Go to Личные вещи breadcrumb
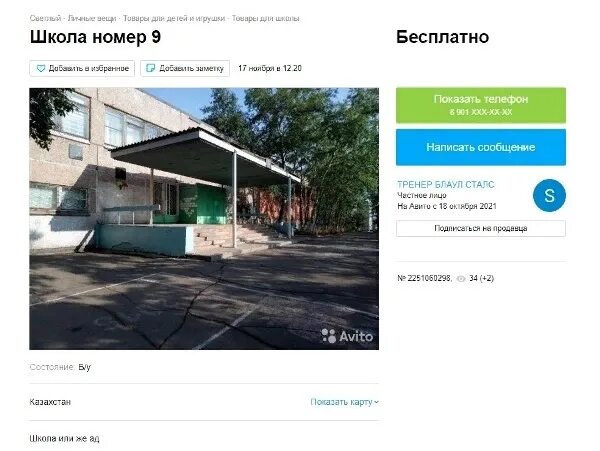The width and height of the screenshot is (600, 451). click(x=92, y=18)
